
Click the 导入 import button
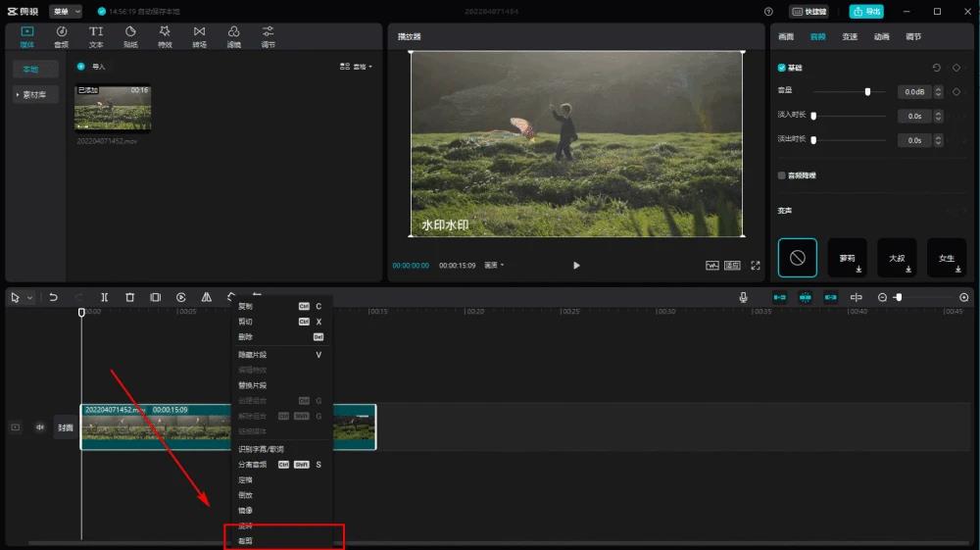pyautogui.click(x=92, y=67)
